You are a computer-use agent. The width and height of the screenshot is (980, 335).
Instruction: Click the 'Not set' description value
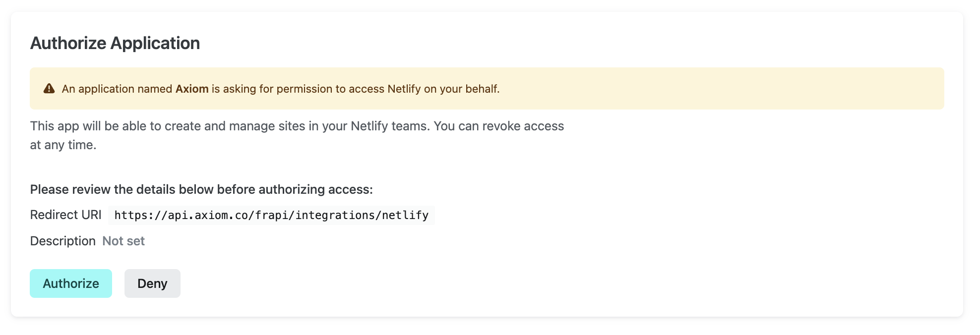123,241
